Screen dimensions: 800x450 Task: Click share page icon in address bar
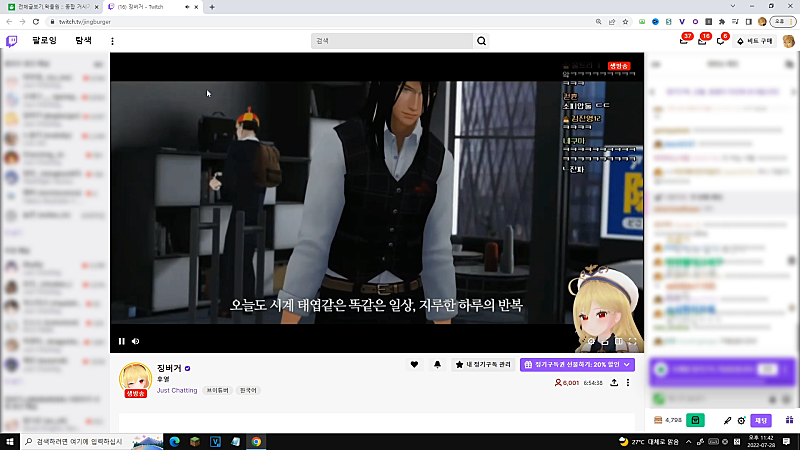pos(612,22)
